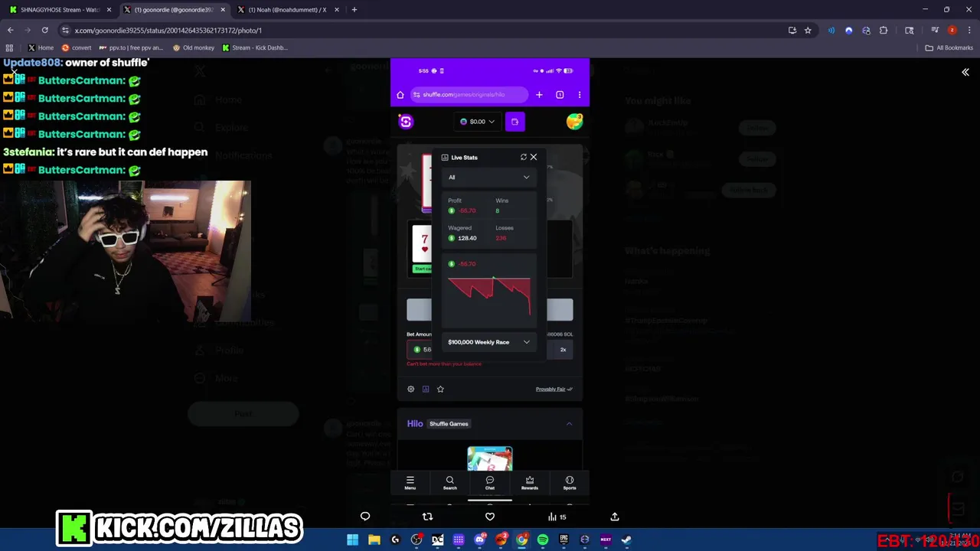The width and height of the screenshot is (980, 551).
Task: Open File Explorer from taskbar
Action: [x=374, y=540]
